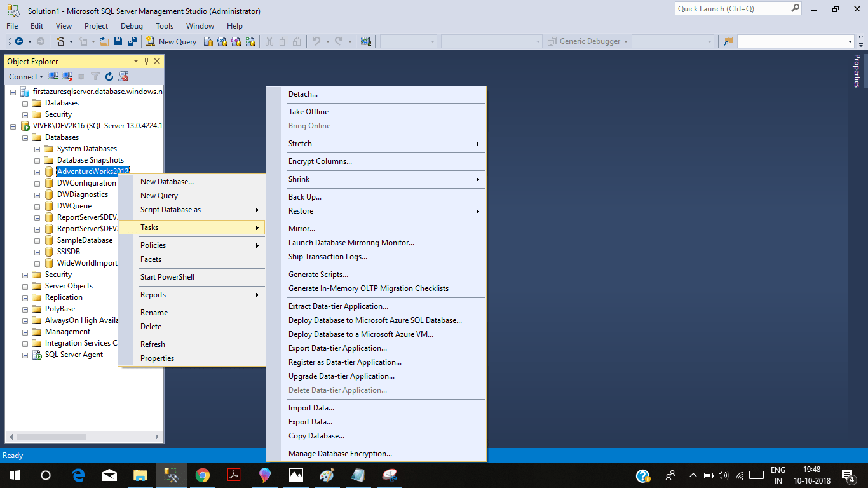Expand the DWDiagnostics database node
The height and width of the screenshot is (488, 868).
coord(37,194)
